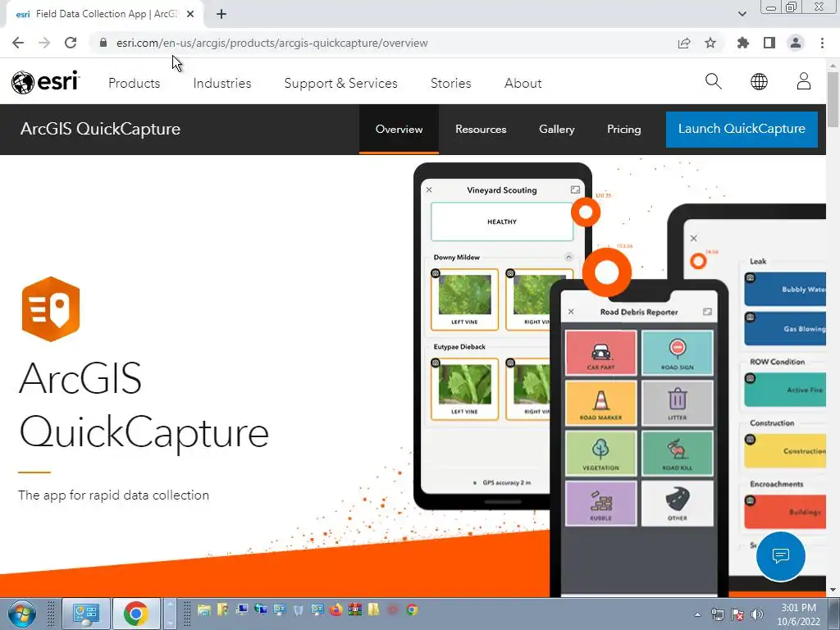Tap the Road Marker cone tile
This screenshot has width=840, height=630.
pos(600,403)
